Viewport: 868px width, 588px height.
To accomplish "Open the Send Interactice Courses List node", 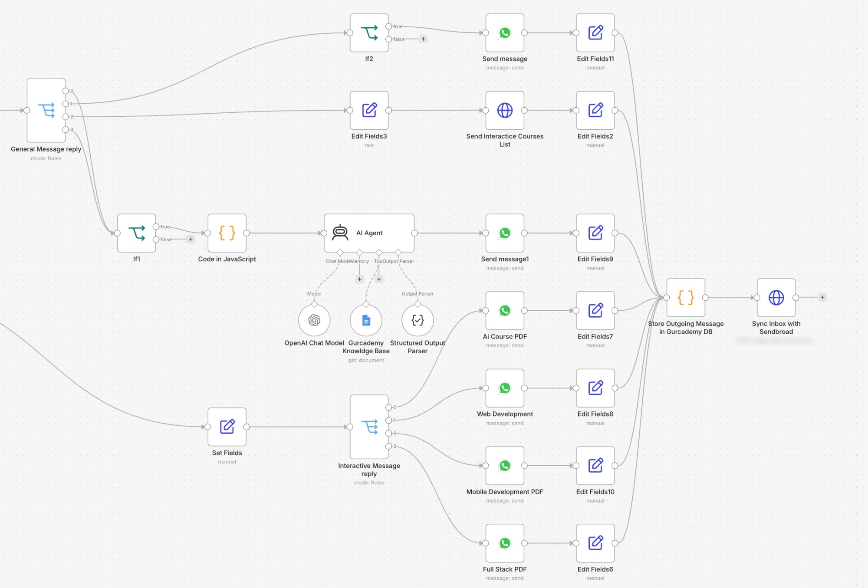I will [505, 110].
